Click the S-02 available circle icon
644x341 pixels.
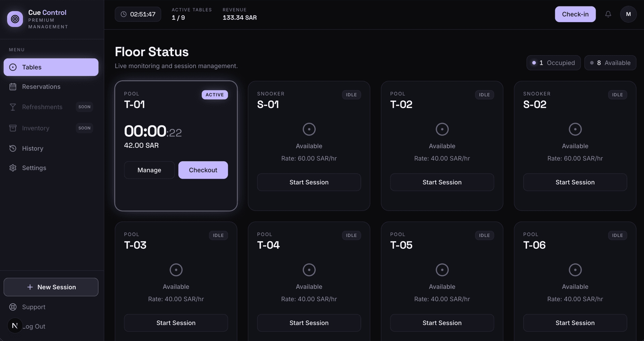tap(575, 129)
